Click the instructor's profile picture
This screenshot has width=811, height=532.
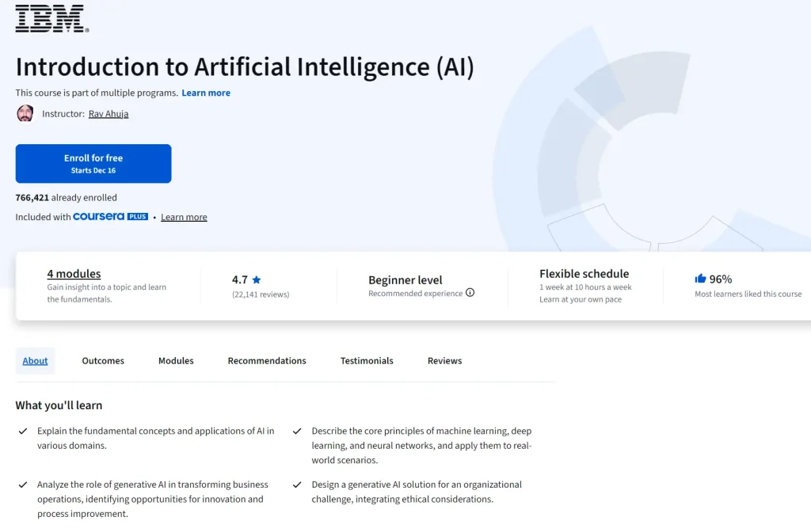coord(25,113)
